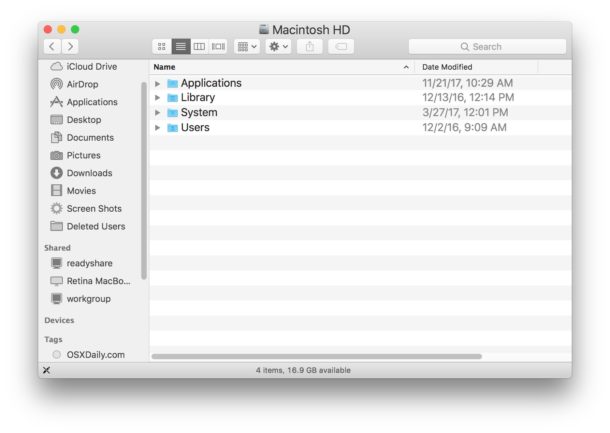Screen dimensions: 610x433
Task: Click the 3/27/17, 12:01 PM date
Action: pyautogui.click(x=465, y=112)
